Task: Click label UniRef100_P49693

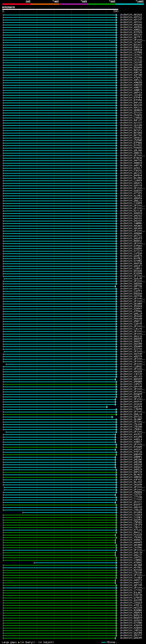Action: pyautogui.click(x=131, y=148)
